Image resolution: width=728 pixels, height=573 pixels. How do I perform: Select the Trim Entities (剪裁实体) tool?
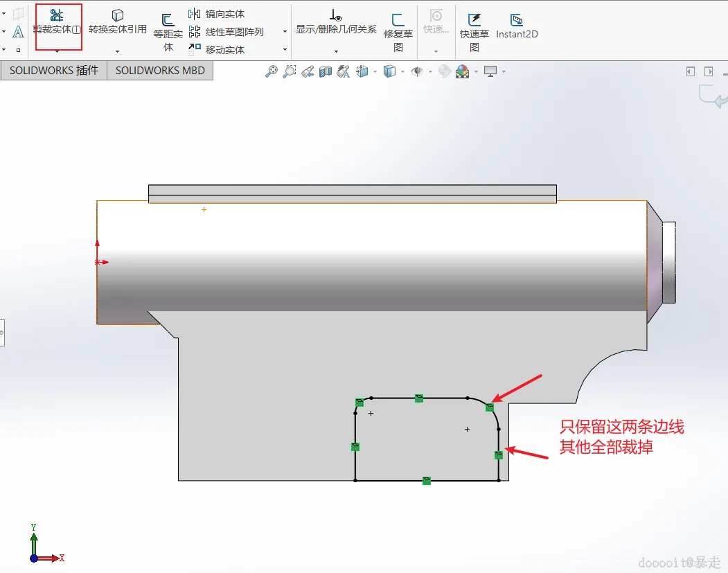57,21
